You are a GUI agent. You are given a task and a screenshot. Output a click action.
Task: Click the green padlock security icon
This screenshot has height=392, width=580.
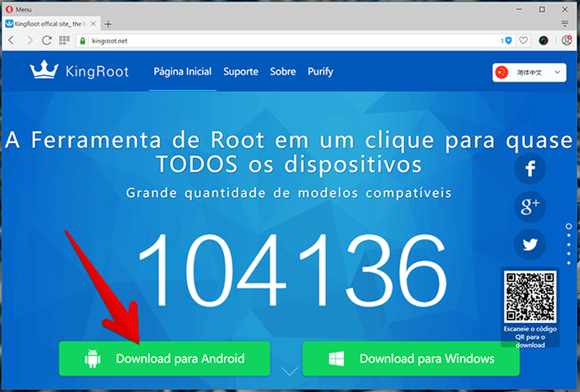[82, 41]
